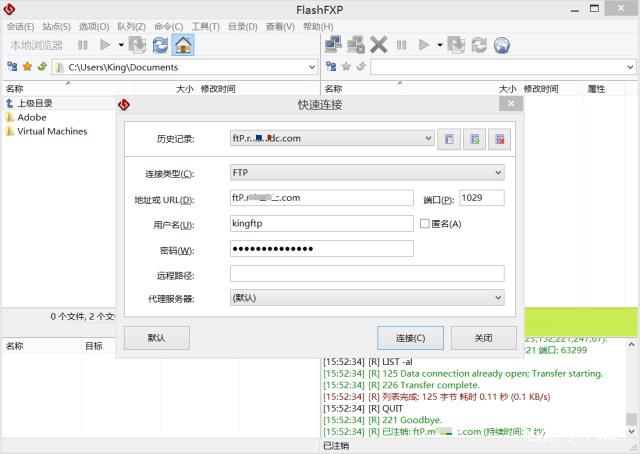Click the local transfer queue icon
640x454 pixels.
pyautogui.click(x=137, y=45)
